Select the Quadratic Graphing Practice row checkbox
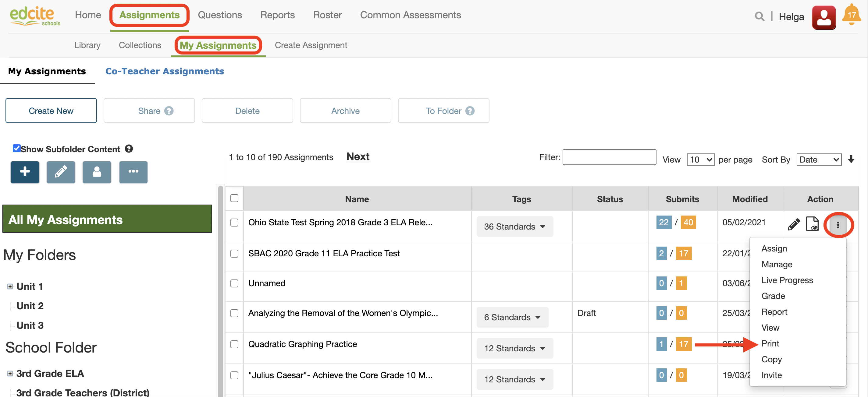The width and height of the screenshot is (868, 397). [234, 344]
